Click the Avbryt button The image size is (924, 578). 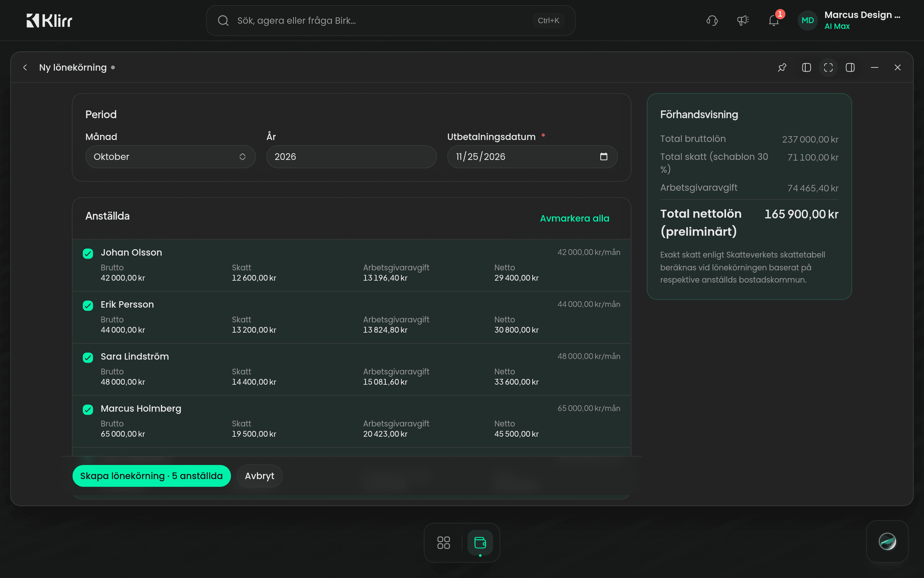pyautogui.click(x=260, y=476)
